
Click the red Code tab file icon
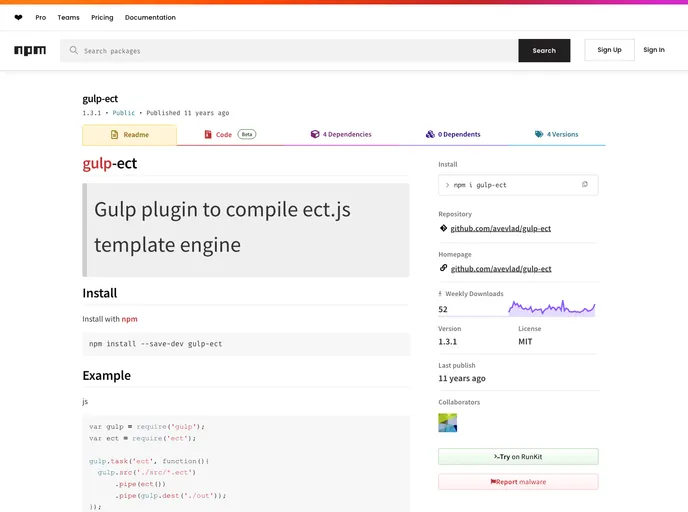coord(208,134)
